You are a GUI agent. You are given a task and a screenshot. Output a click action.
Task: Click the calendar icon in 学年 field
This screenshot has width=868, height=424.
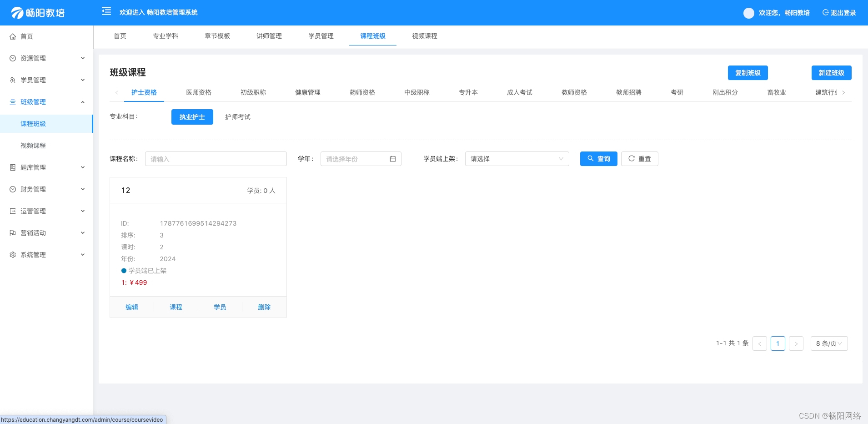(x=393, y=159)
